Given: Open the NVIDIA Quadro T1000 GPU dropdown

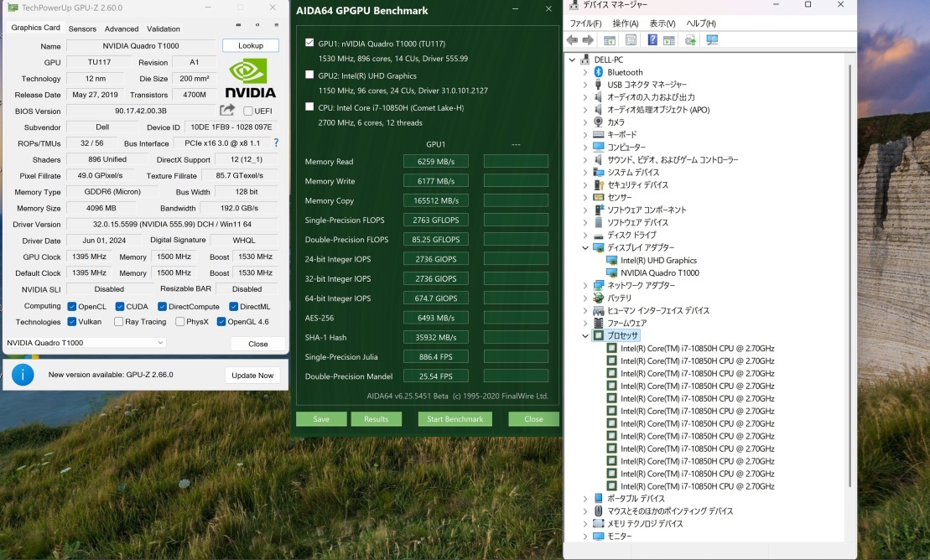Looking at the screenshot, I should tap(86, 342).
